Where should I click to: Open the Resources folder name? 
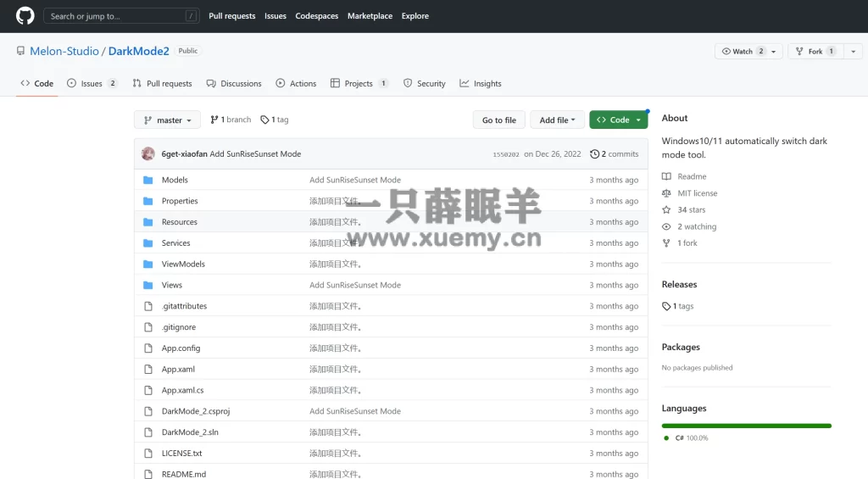pyautogui.click(x=180, y=222)
